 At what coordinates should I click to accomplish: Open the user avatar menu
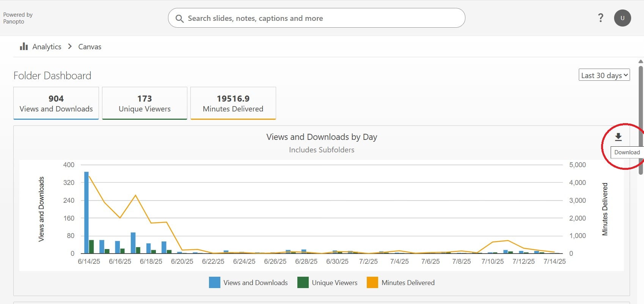[x=622, y=18]
